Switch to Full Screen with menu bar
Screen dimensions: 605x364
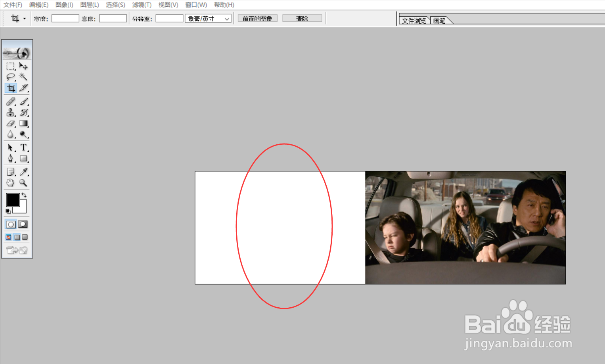tap(17, 237)
